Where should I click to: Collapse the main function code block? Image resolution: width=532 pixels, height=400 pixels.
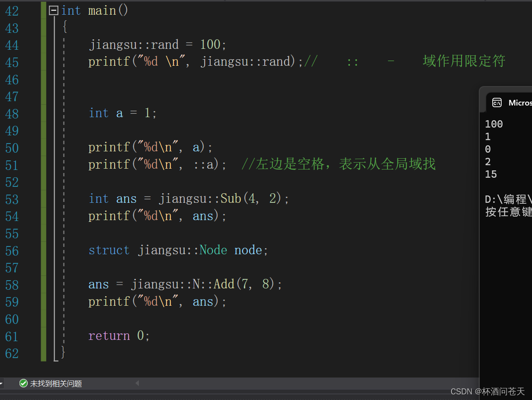tap(53, 10)
